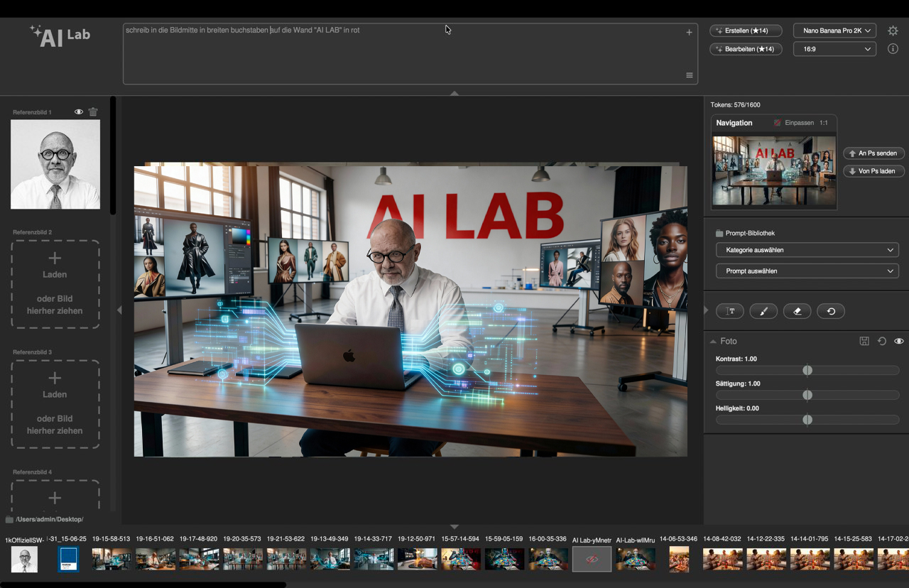Image resolution: width=909 pixels, height=588 pixels.
Task: Collapse the Foto panel section
Action: point(713,342)
